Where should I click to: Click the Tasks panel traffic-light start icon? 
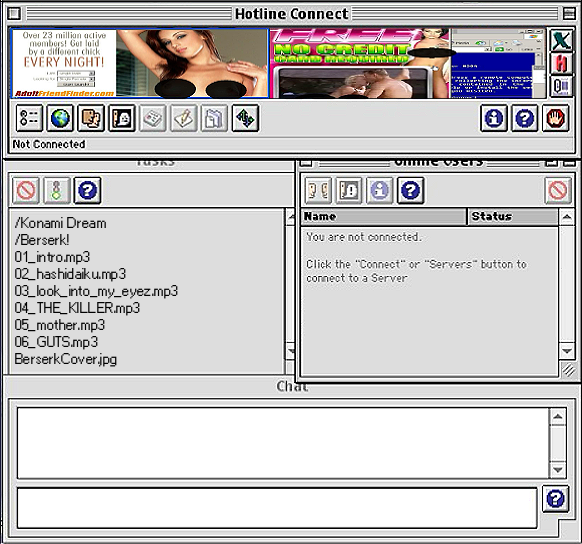[x=57, y=190]
